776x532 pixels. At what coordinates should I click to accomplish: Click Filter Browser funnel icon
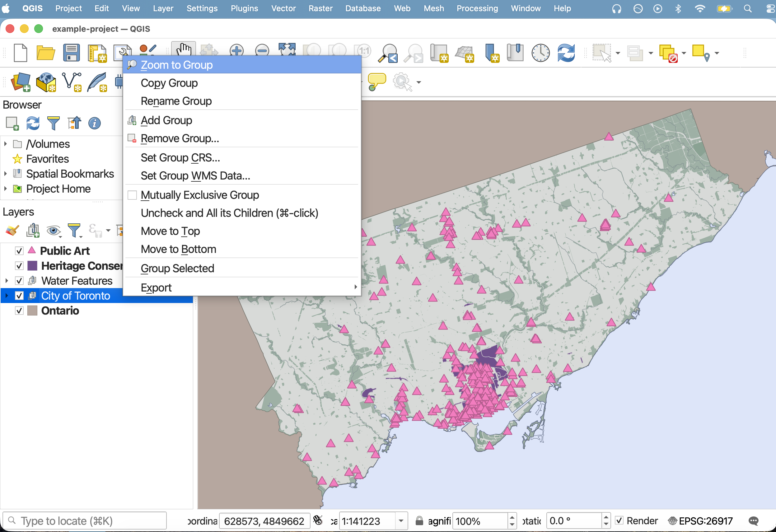point(53,123)
